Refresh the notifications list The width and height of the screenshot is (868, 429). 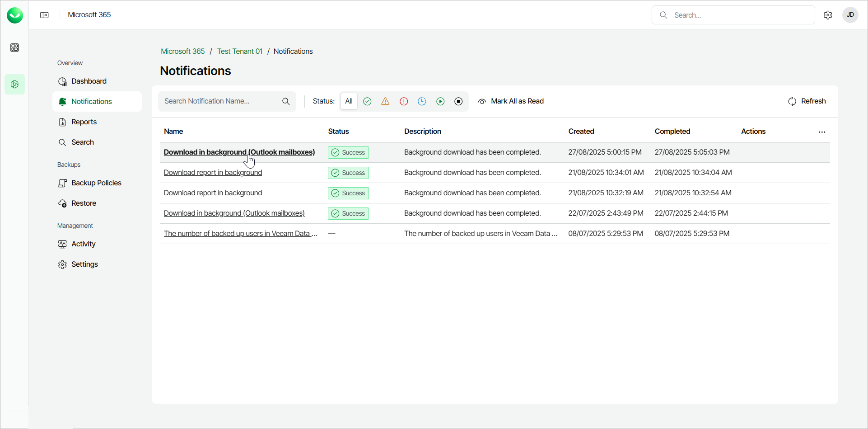pos(807,101)
